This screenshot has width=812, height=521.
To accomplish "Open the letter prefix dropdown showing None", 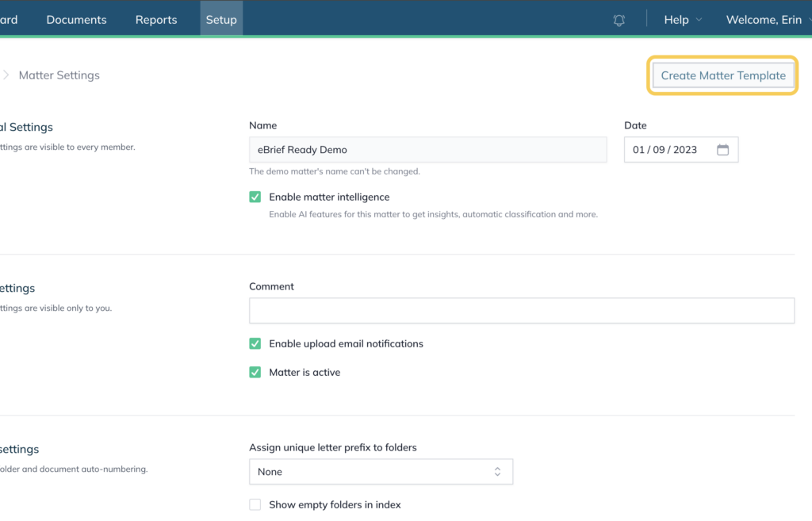I will coord(381,472).
